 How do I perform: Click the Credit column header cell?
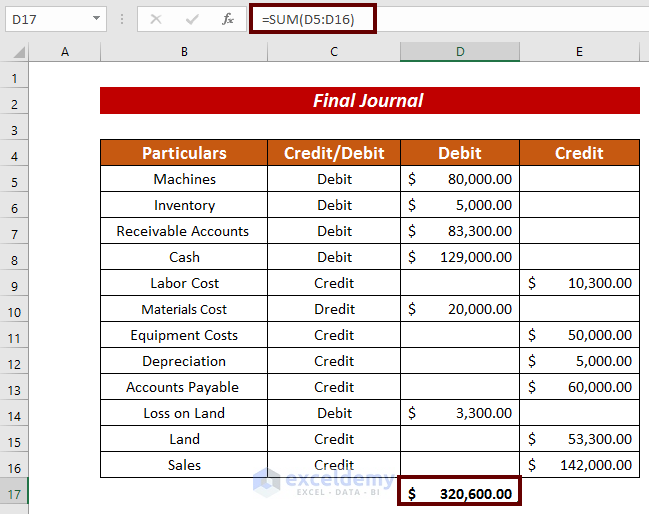pyautogui.click(x=579, y=153)
